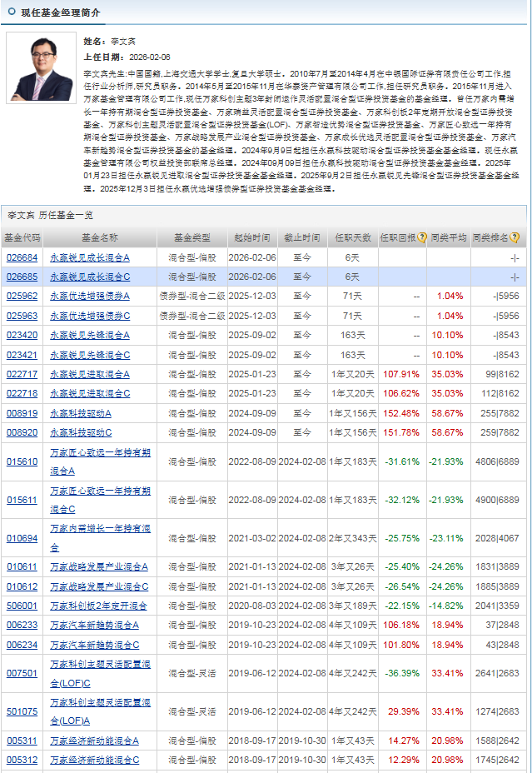Open fund code 005311 link

click(x=22, y=741)
